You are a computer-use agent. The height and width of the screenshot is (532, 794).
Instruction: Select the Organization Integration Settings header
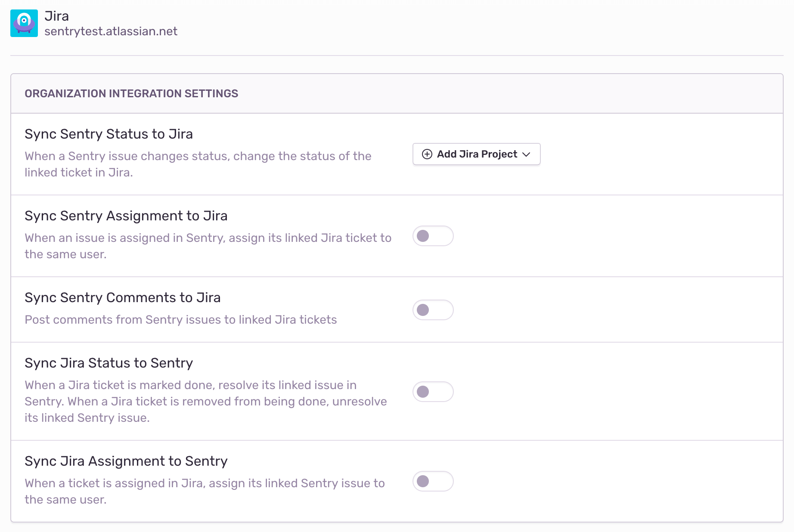click(131, 93)
